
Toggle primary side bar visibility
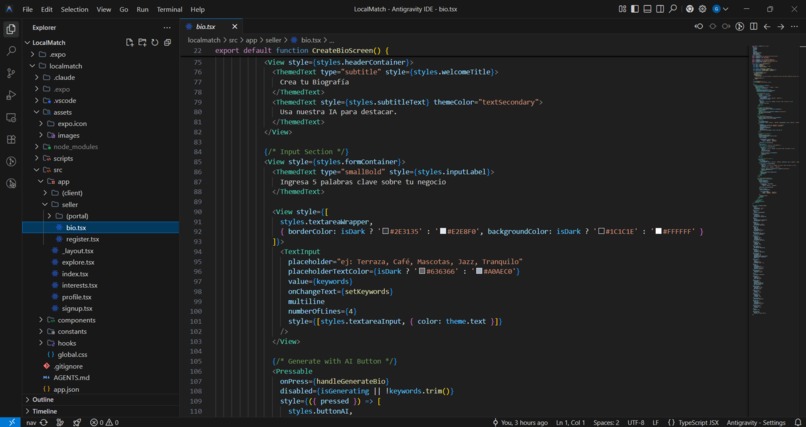pyautogui.click(x=635, y=9)
